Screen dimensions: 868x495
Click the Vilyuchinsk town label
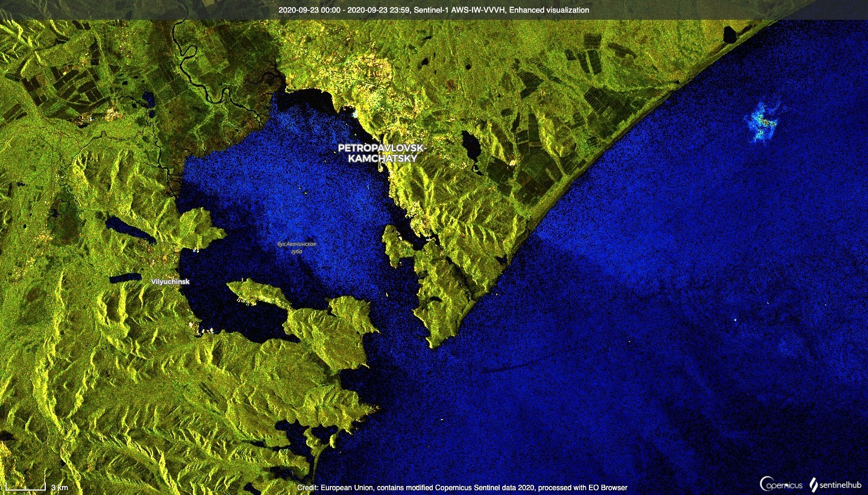click(170, 282)
